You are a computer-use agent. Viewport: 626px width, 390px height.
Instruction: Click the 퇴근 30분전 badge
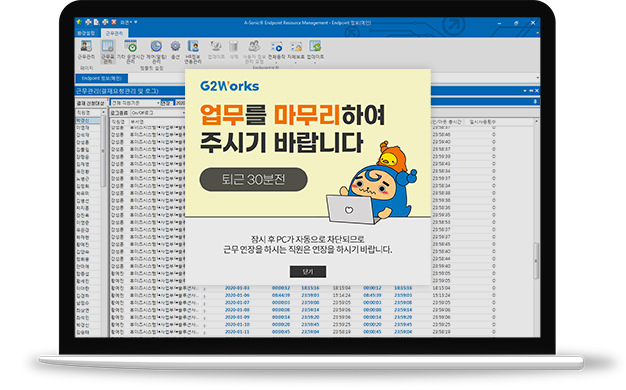click(x=254, y=180)
